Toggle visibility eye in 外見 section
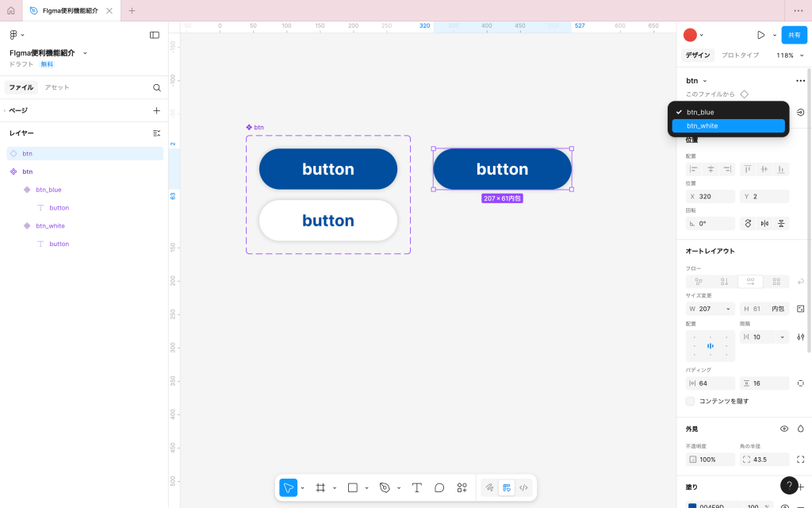 [784, 429]
